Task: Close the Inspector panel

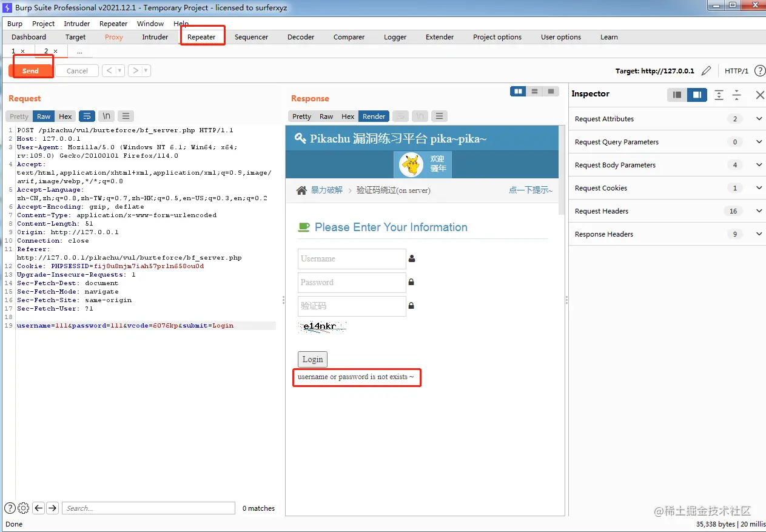Action: [x=759, y=95]
